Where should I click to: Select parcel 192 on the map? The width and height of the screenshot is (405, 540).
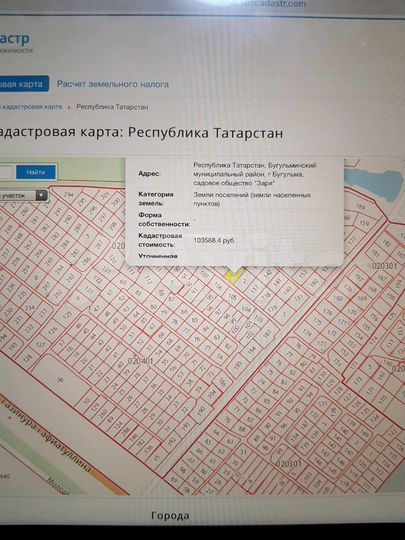click(x=171, y=441)
